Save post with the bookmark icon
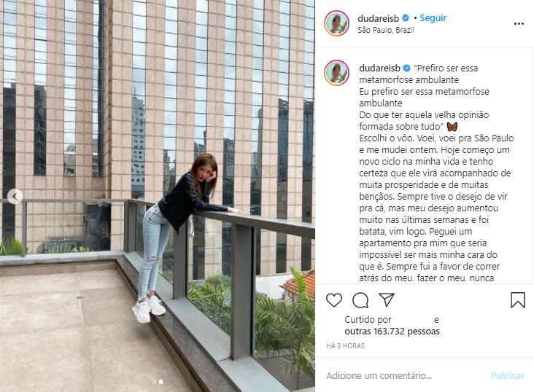 tap(518, 300)
